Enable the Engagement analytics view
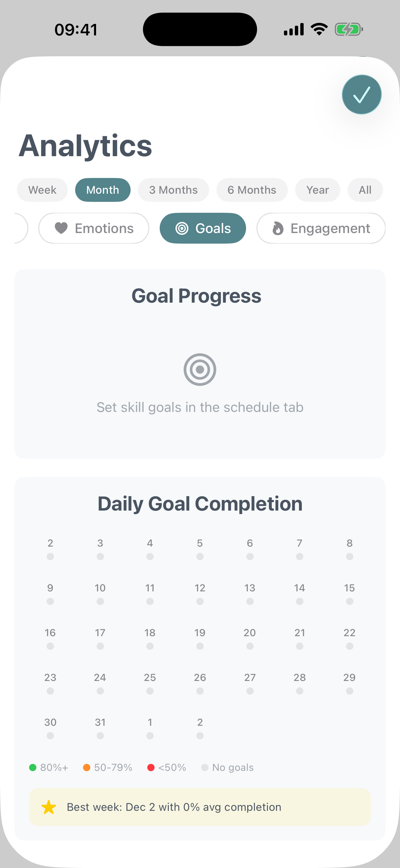 point(321,228)
